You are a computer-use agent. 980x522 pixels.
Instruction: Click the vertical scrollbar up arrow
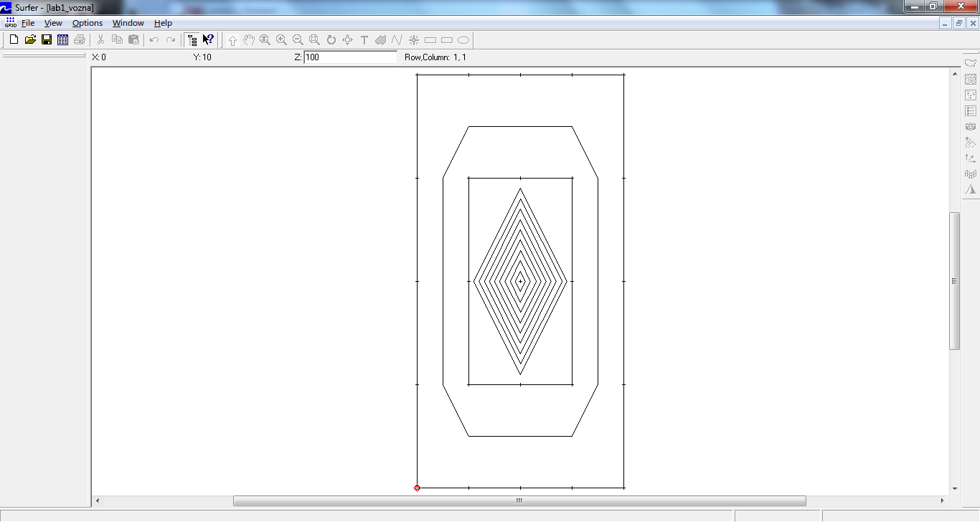pyautogui.click(x=954, y=73)
